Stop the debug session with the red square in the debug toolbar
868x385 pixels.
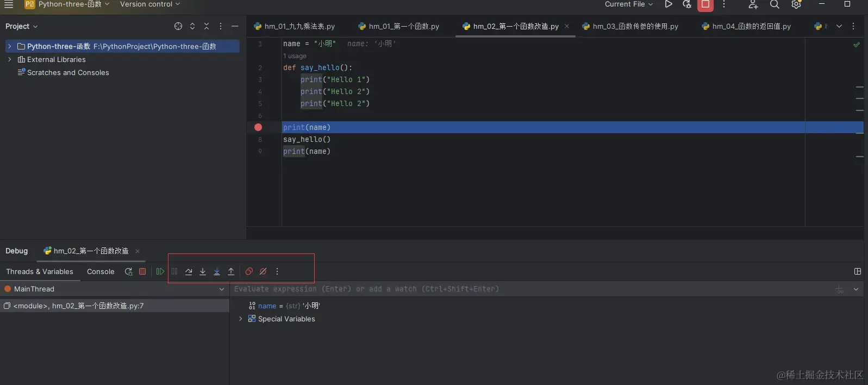pos(142,271)
